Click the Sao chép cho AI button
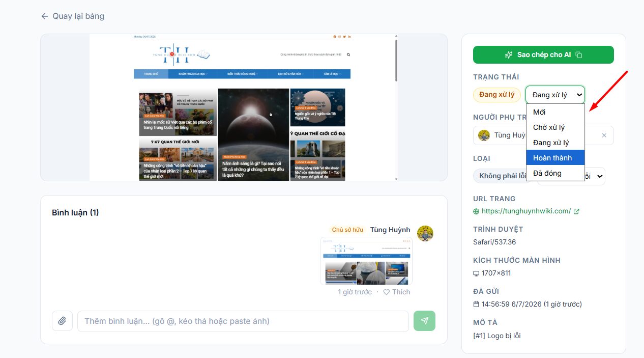 (543, 54)
